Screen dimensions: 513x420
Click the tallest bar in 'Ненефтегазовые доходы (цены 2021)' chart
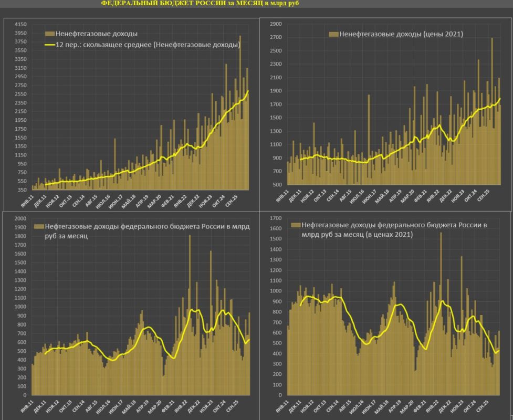[x=491, y=111]
